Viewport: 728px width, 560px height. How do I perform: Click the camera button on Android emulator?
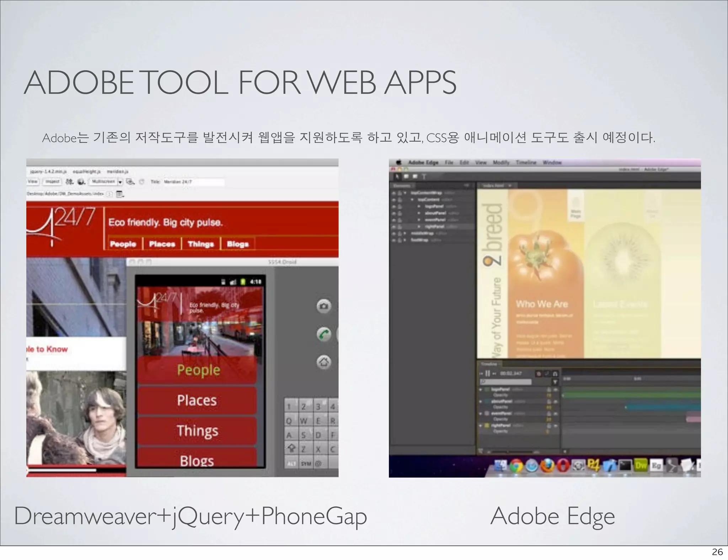pyautogui.click(x=323, y=306)
